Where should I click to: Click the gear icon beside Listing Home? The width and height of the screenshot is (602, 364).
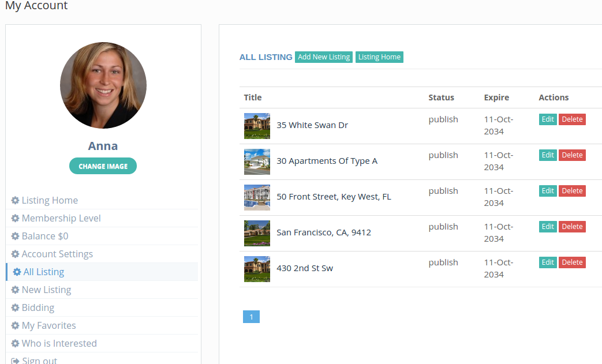point(14,200)
